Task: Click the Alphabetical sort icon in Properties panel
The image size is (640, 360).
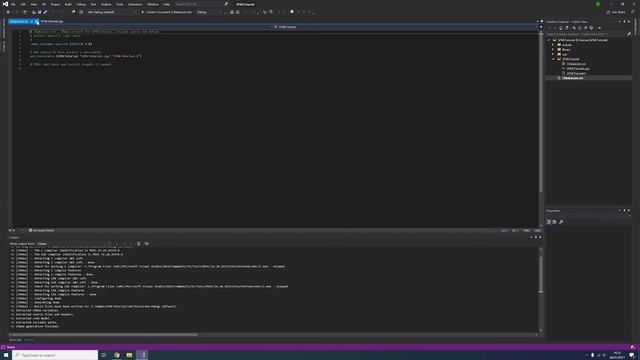Action: 554,222
